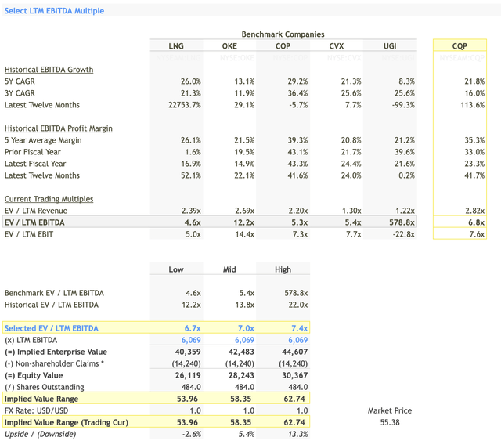
Task: Click the 55.38 market price value
Action: pos(390,422)
